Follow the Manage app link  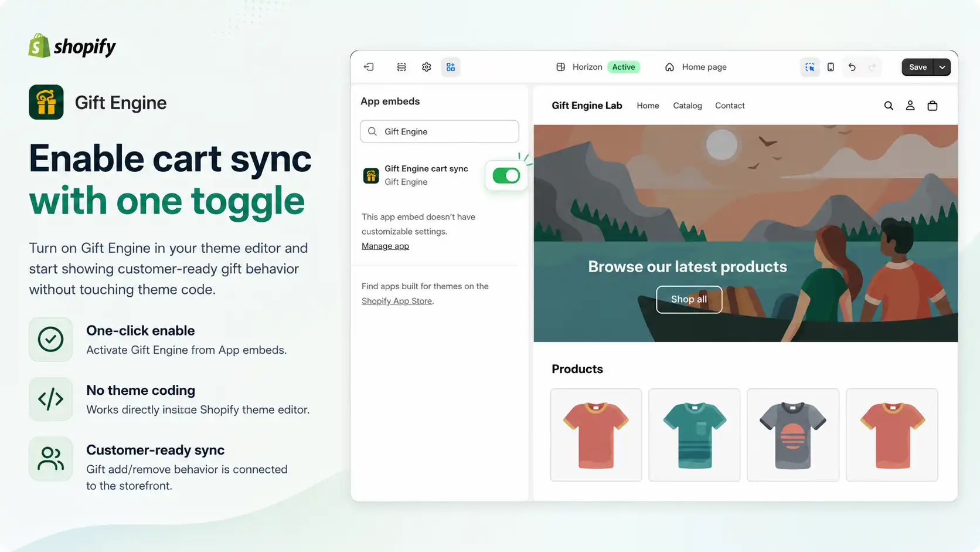click(385, 246)
